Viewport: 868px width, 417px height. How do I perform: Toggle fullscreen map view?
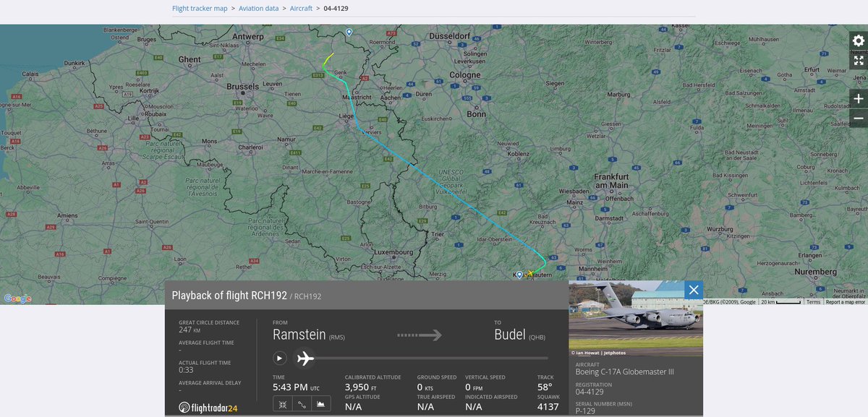point(858,60)
